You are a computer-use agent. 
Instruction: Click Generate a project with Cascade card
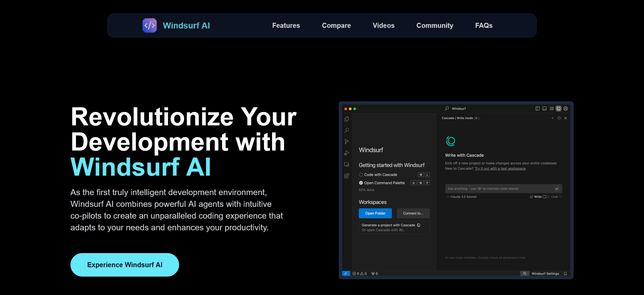click(x=394, y=227)
